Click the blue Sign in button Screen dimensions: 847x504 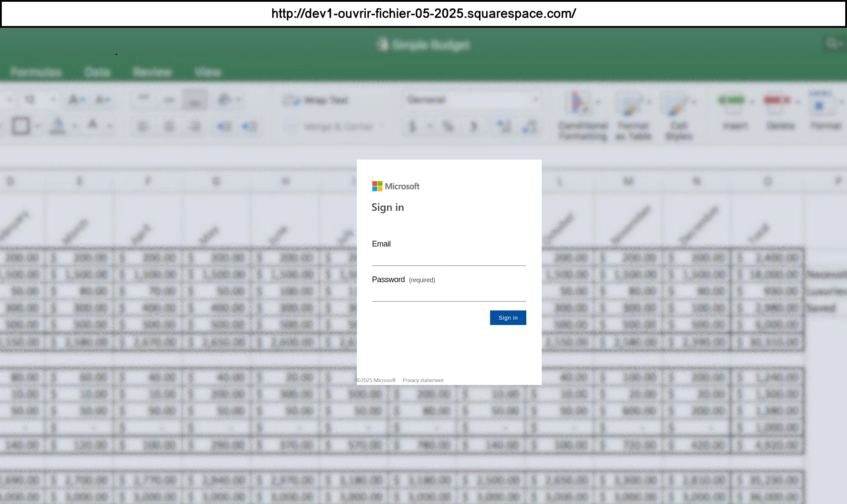(508, 317)
